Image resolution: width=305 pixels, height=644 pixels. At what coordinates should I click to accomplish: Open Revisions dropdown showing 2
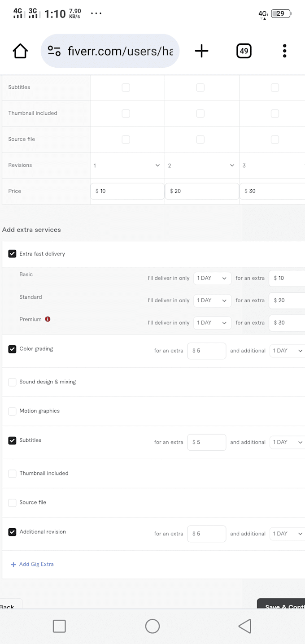click(202, 165)
